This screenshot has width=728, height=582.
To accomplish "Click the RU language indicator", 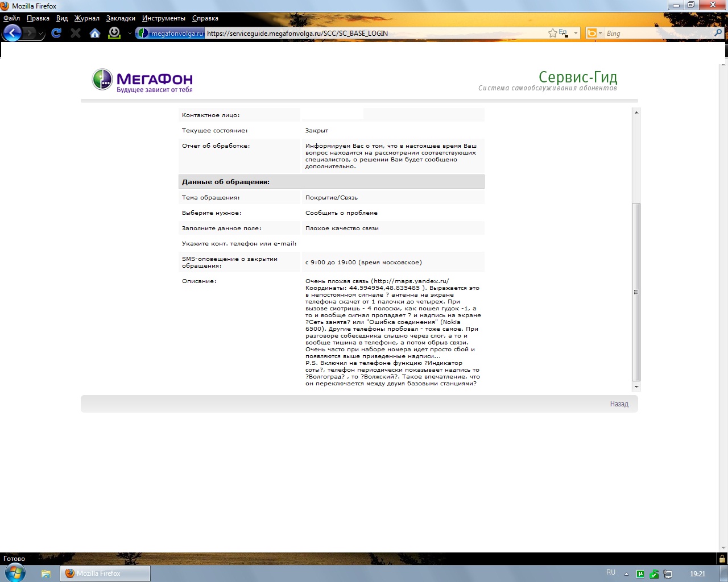I will [x=611, y=572].
